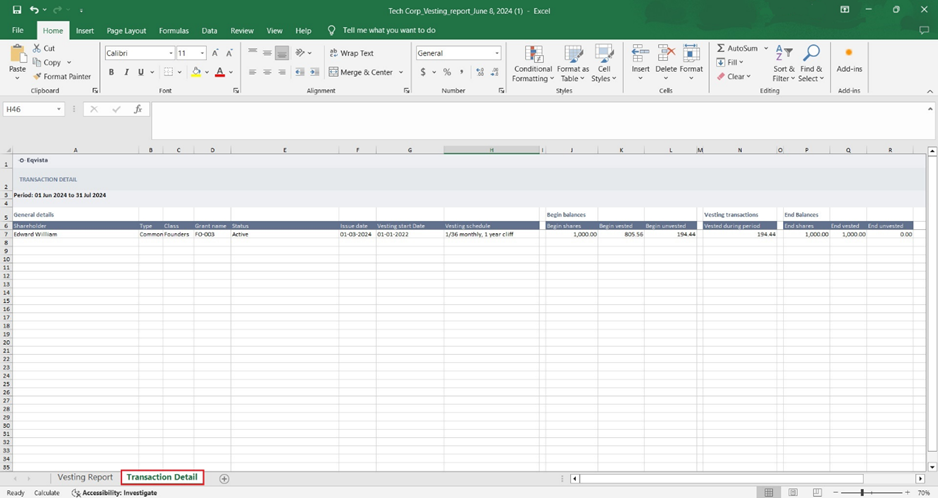Switch to Page Break Preview view

[x=817, y=492]
